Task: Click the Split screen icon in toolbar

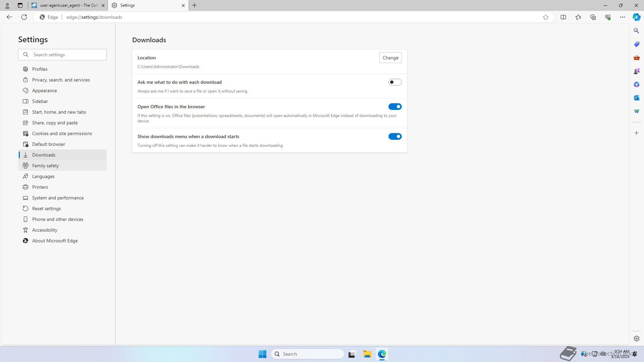Action: click(x=563, y=17)
